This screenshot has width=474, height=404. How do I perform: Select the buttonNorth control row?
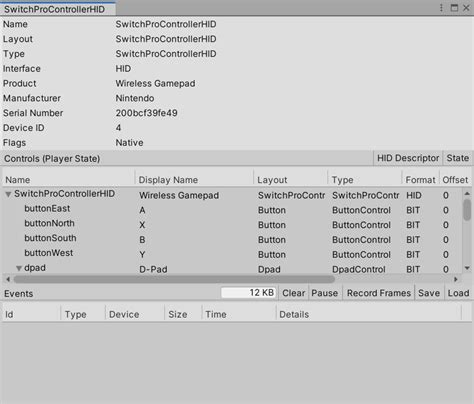[232, 224]
